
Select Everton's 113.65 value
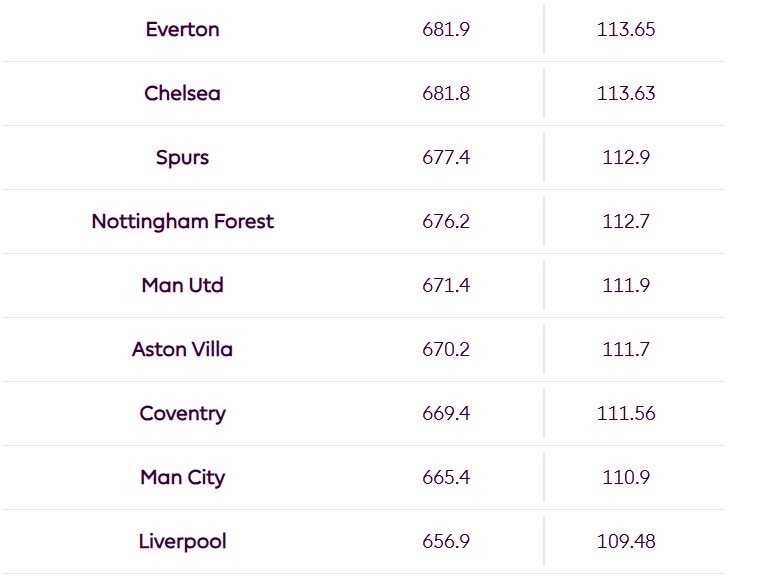(x=626, y=30)
